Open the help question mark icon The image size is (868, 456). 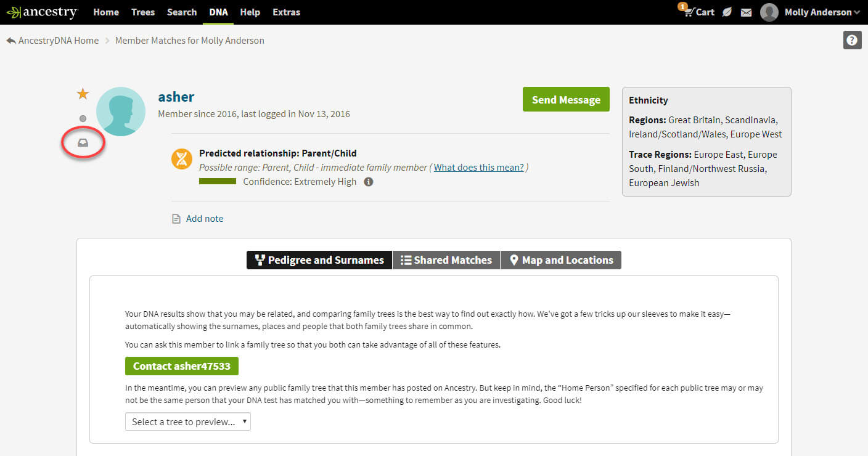coord(852,40)
